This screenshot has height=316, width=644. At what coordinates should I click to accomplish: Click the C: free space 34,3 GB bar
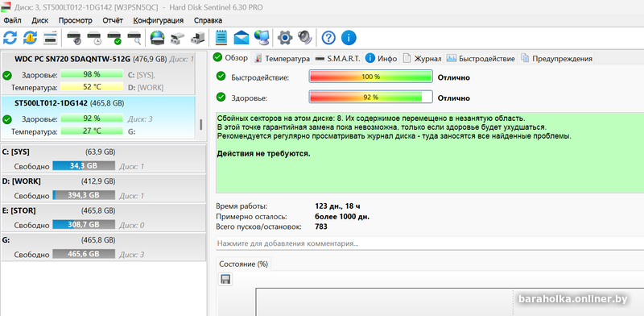click(x=84, y=166)
